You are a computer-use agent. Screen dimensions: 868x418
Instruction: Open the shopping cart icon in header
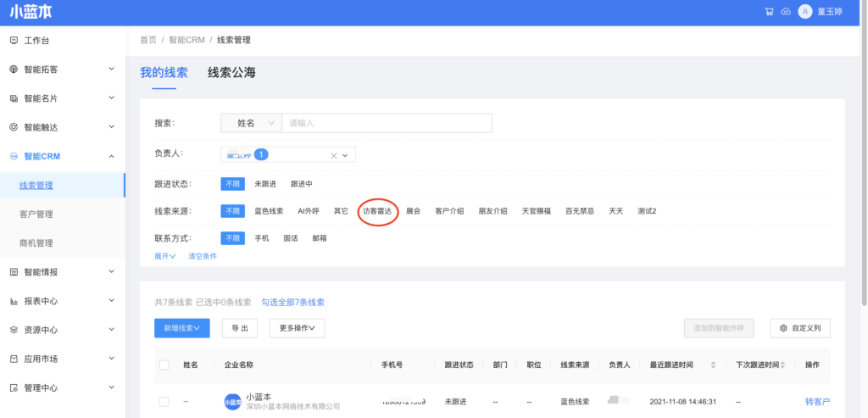coord(769,12)
